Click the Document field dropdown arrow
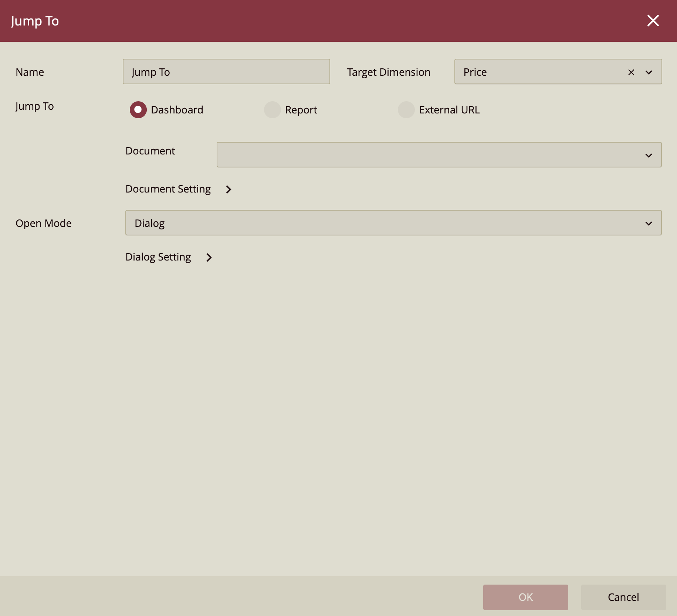This screenshot has width=677, height=616. click(649, 155)
